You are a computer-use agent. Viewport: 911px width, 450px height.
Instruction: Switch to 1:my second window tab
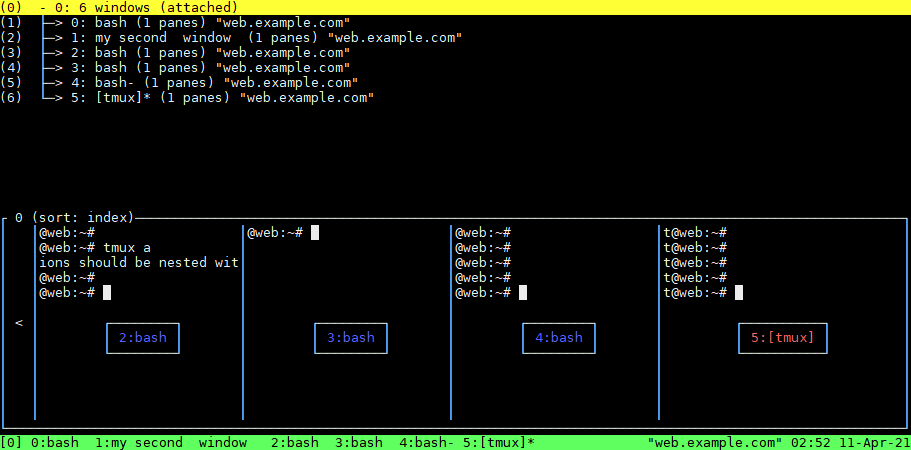170,442
